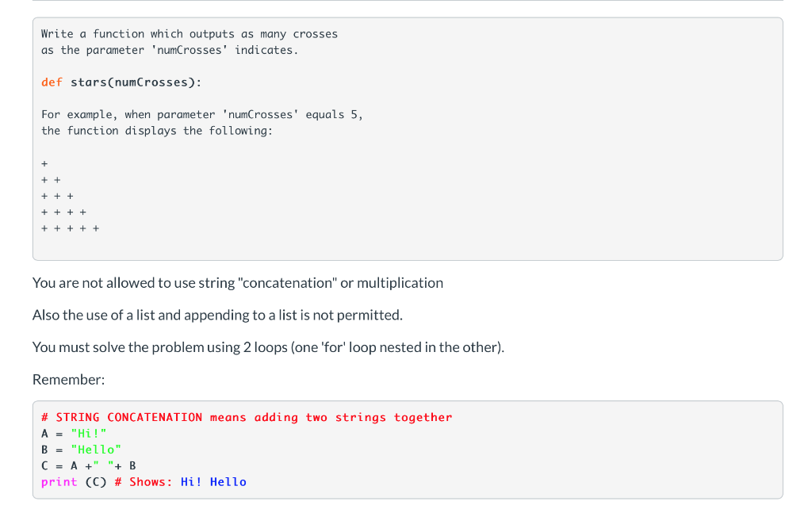Click the blue 'Hi! Hello' output text
Viewport: 812px width, 509px height.
[x=213, y=482]
